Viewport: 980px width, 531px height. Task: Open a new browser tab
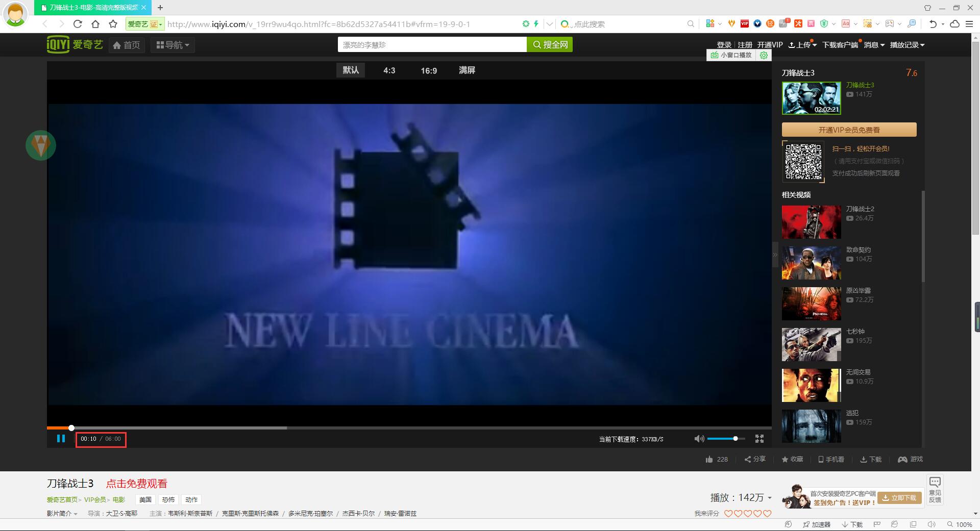(160, 8)
